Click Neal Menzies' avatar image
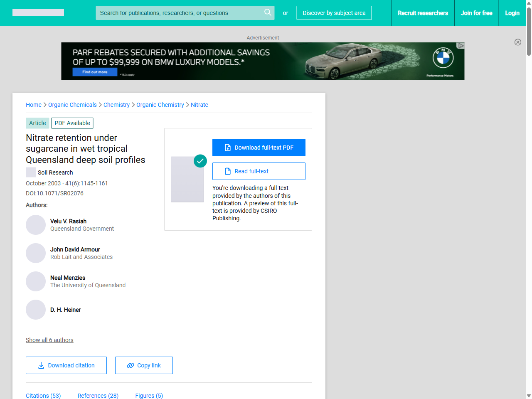 pos(36,281)
